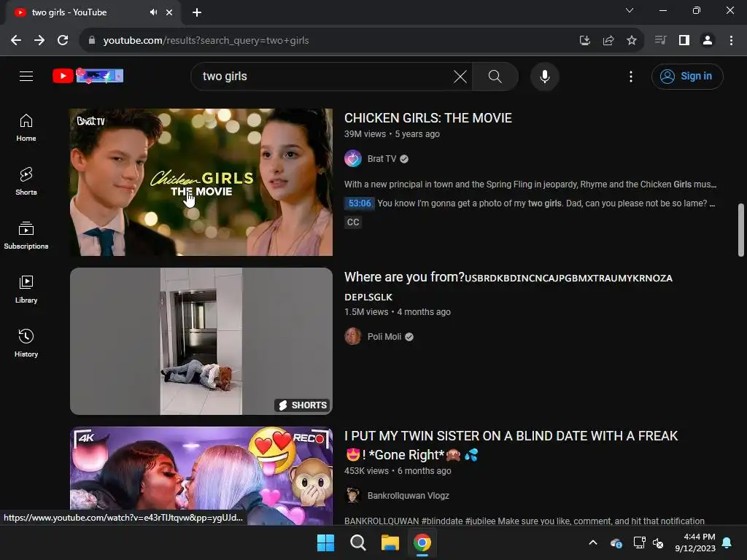Open the notification bell in the taskbar
The width and height of the screenshot is (747, 560).
727,542
